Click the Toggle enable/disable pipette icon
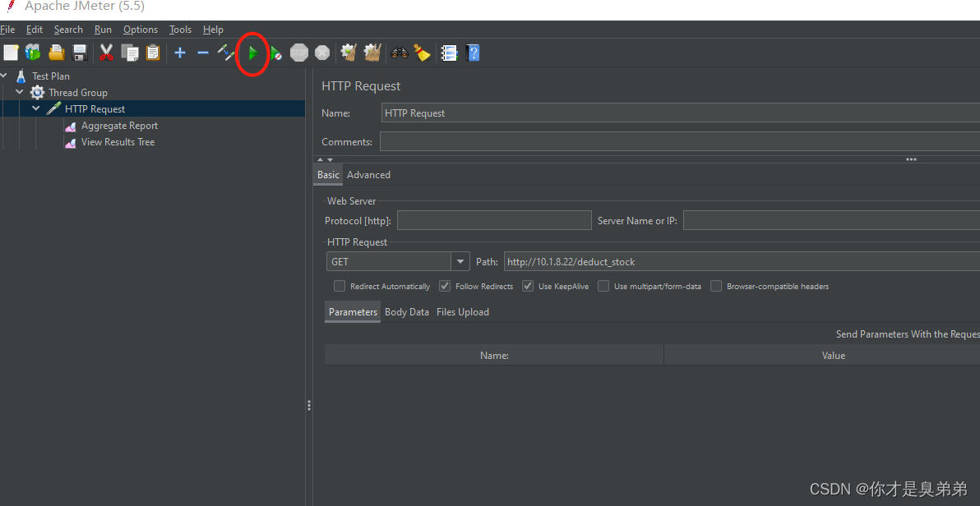980x506 pixels. (x=225, y=53)
